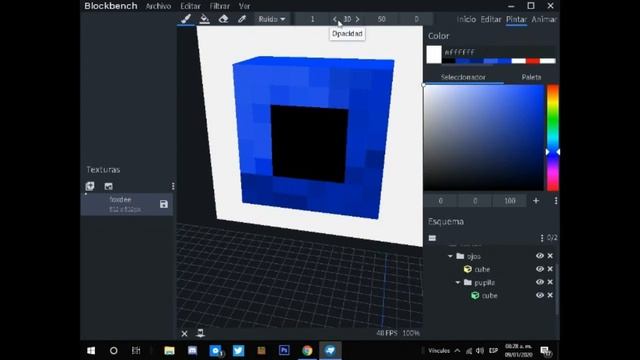Delete the ojos group with its X
Viewport: 640px width, 360px height.
550,256
